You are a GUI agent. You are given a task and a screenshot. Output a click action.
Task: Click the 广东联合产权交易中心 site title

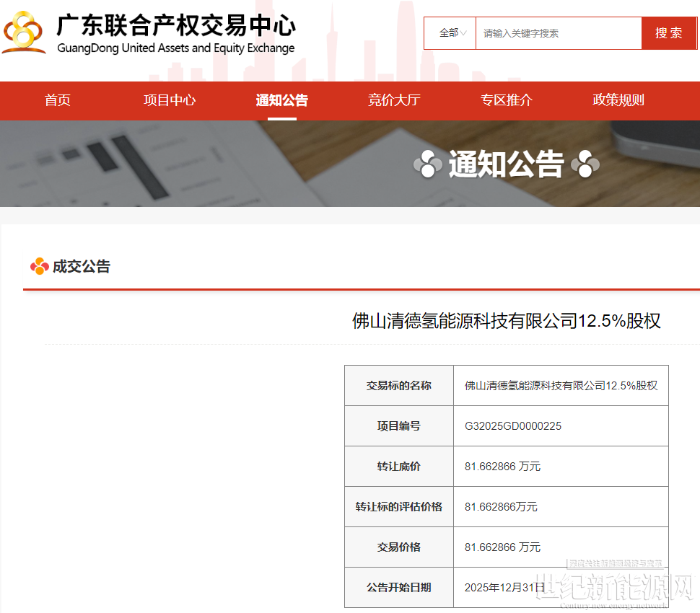(176, 26)
